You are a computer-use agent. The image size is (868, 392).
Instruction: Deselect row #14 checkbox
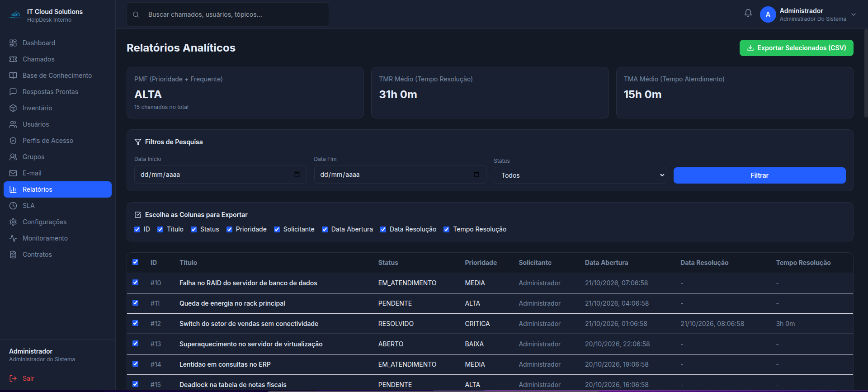[135, 364]
